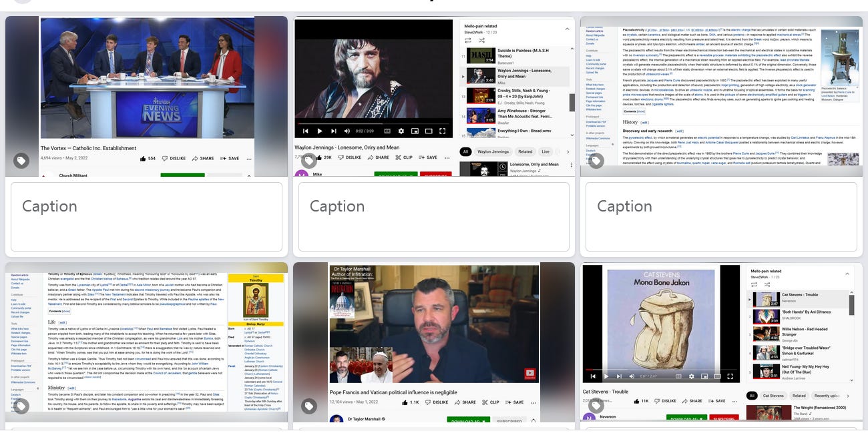
Task: Open The Vortex Evening News screenshot thumbnail
Action: point(146,97)
